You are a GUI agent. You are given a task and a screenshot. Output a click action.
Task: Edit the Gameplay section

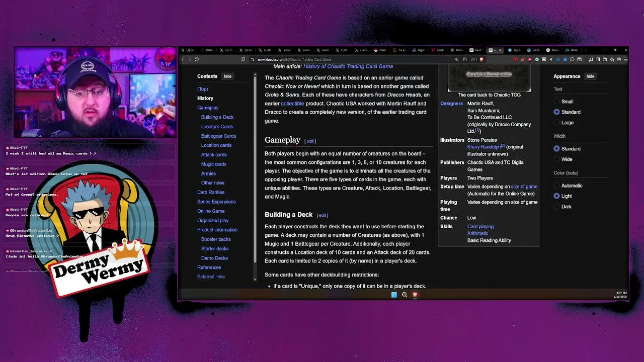310,141
